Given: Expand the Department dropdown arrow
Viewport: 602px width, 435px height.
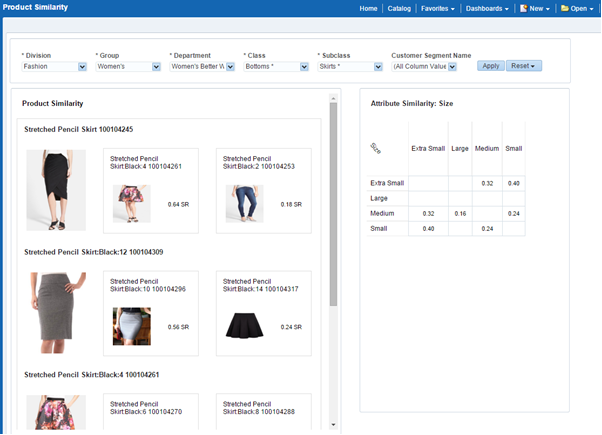Looking at the screenshot, I should (230, 67).
